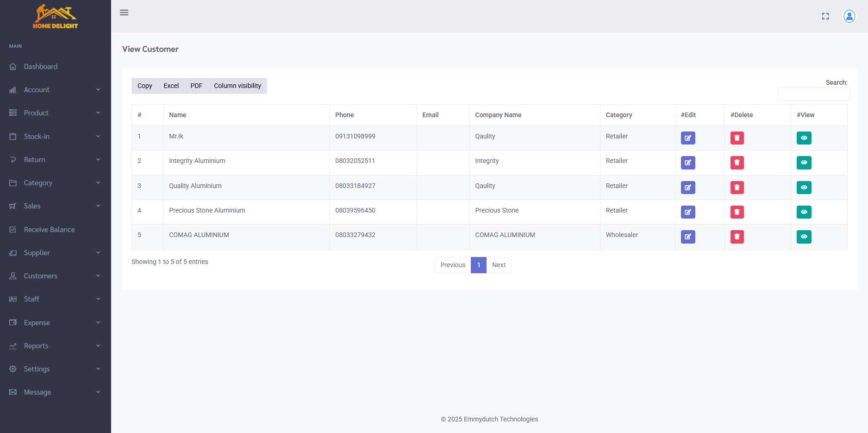
Task: Expand the Supplier menu chevron
Action: click(x=98, y=253)
